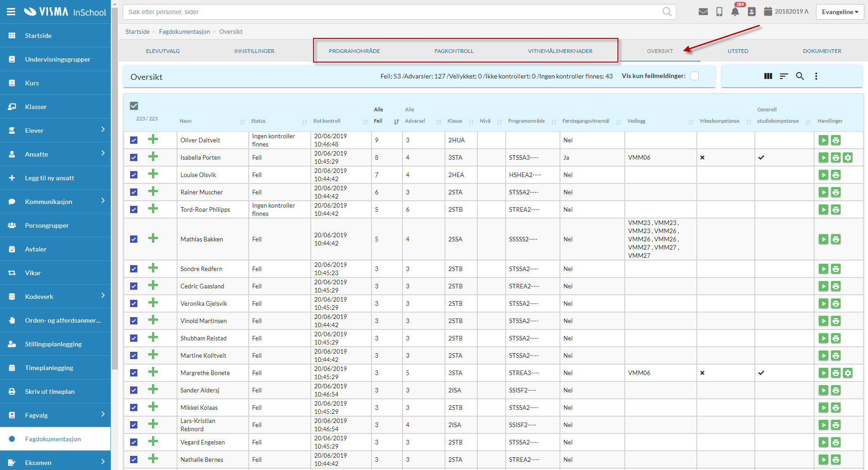This screenshot has height=470, width=868.
Task: Run control for Louise Olsvik row
Action: click(823, 175)
